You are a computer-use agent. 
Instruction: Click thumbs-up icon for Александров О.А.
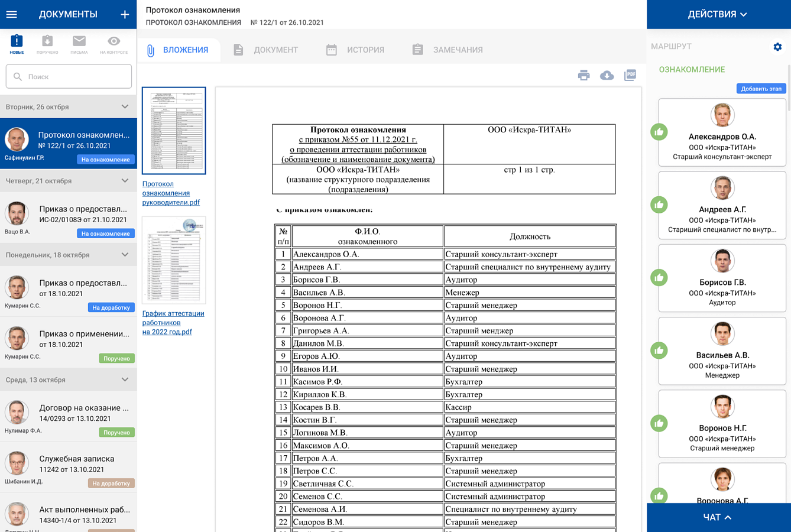(x=659, y=132)
